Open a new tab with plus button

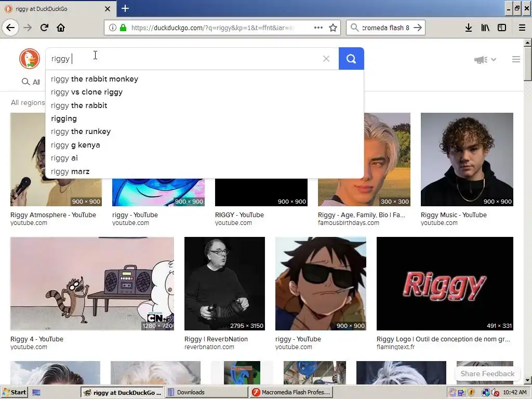click(x=125, y=8)
